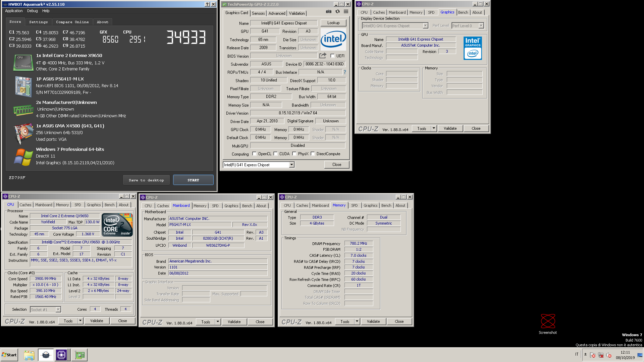Click the IT language indicator in taskbar
This screenshot has width=644, height=362.
coord(577,354)
